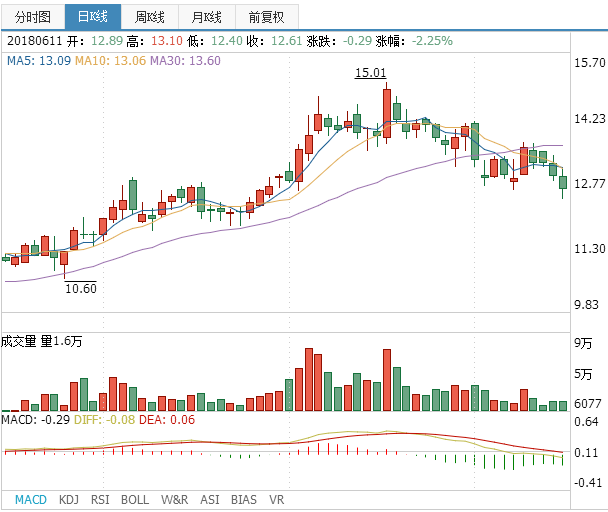Open the 周K线 tab
This screenshot has width=608, height=512.
(x=150, y=17)
